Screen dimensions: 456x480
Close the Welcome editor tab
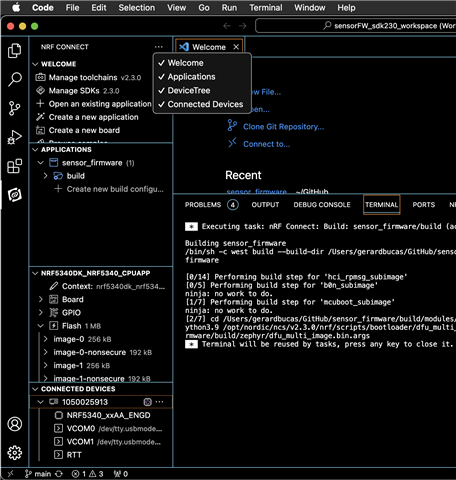(x=236, y=47)
